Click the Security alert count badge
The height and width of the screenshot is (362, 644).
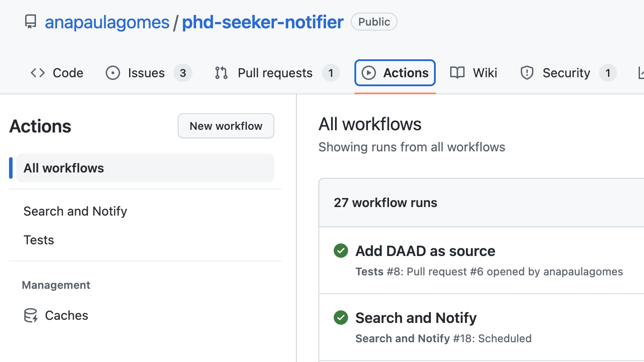click(x=608, y=73)
